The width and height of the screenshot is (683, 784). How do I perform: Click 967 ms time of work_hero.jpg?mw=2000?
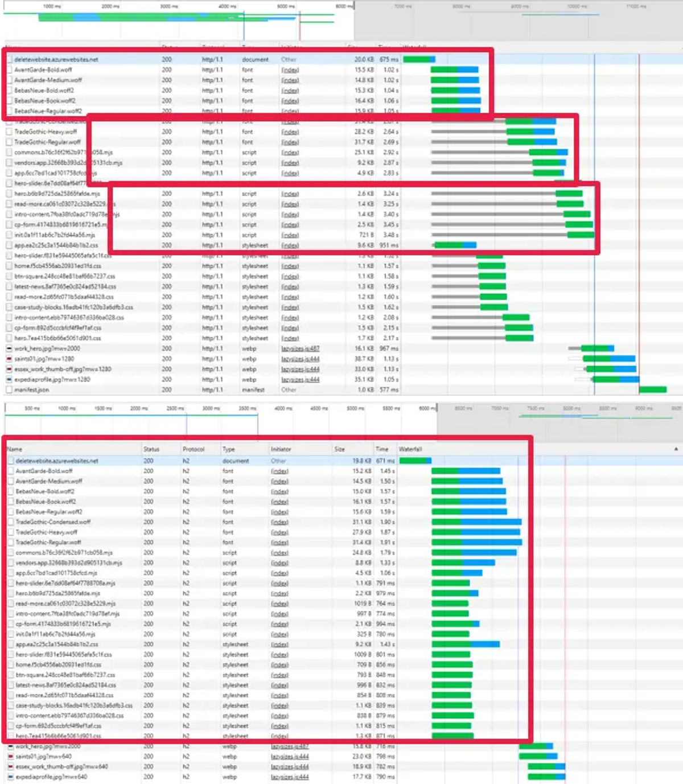(x=389, y=348)
